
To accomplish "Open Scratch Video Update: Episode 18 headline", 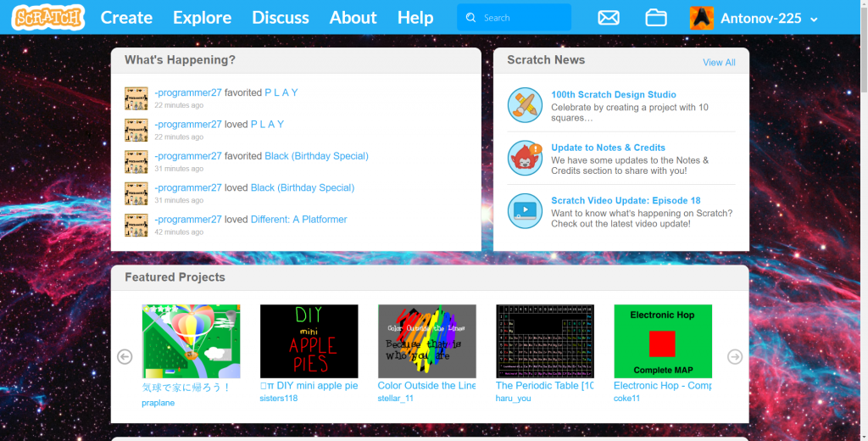I will (x=626, y=200).
